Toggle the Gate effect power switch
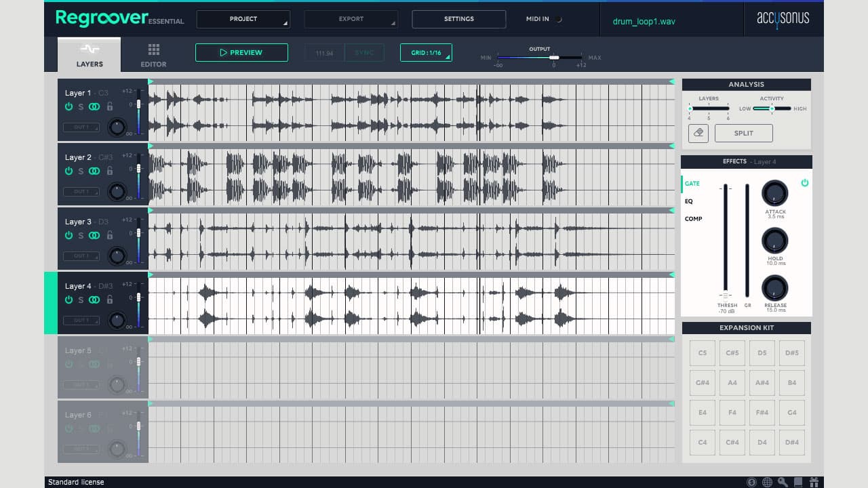Image resolution: width=868 pixels, height=488 pixels. [804, 183]
